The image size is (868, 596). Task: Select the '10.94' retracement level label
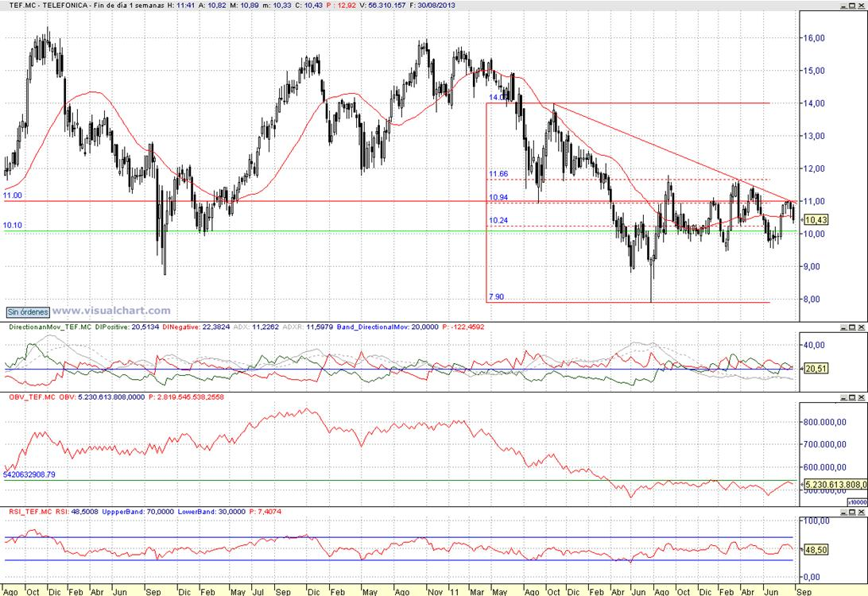pos(498,197)
